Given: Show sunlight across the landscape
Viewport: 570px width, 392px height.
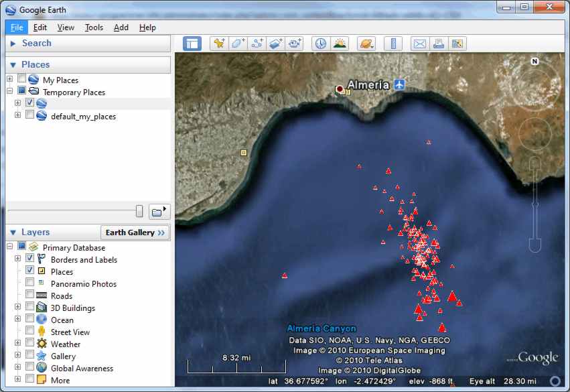Looking at the screenshot, I should 340,44.
